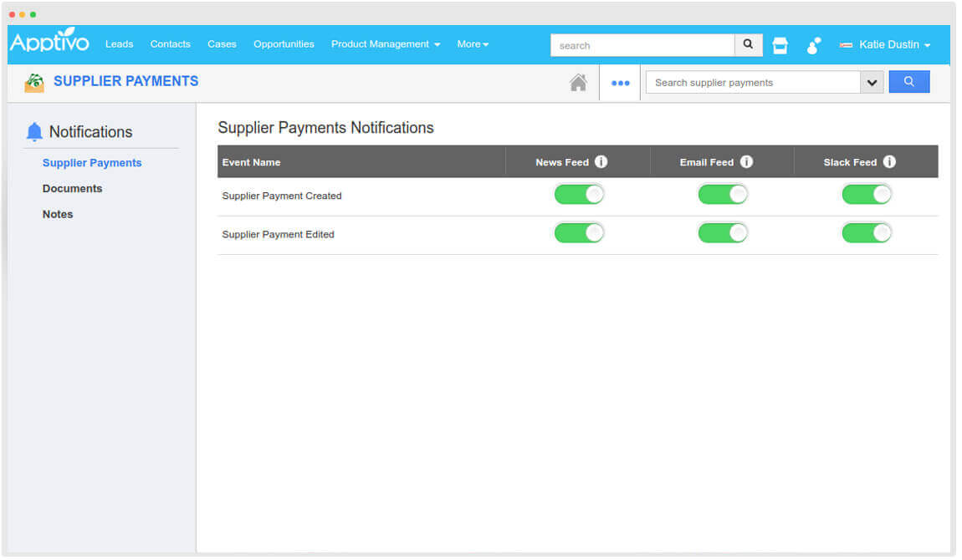962x560 pixels.
Task: Expand the supplier payments search options arrow
Action: coord(872,83)
